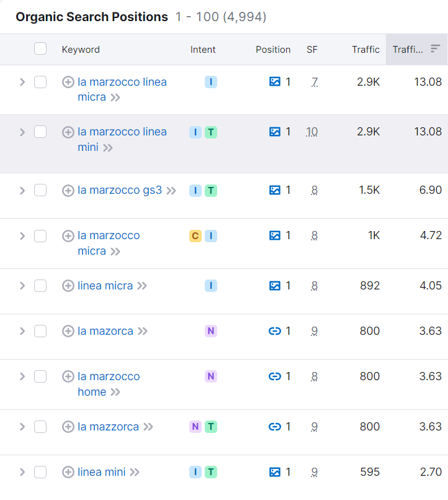Expand the linea mini row

[22, 472]
